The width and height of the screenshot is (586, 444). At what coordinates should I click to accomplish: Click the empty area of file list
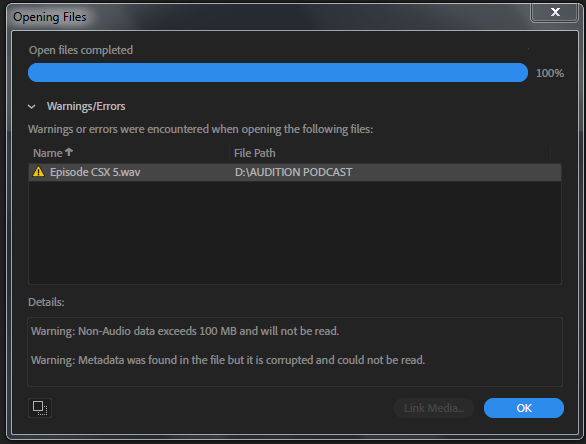pos(295,232)
